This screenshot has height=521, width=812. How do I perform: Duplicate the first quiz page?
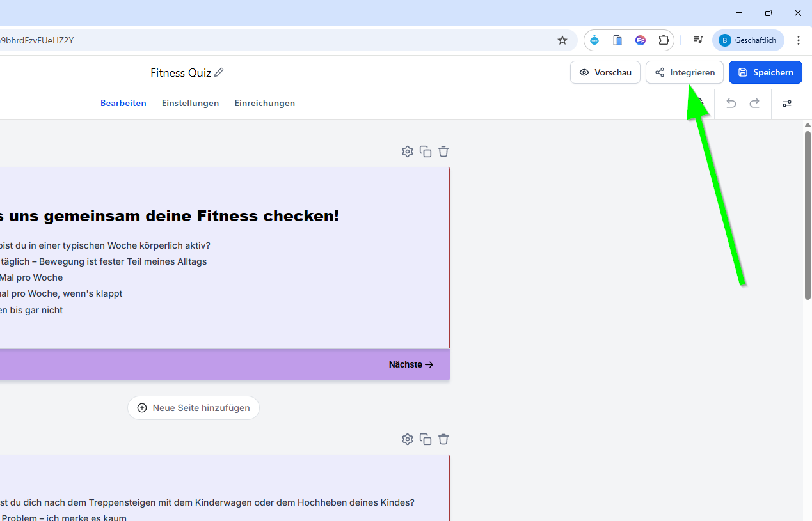click(426, 152)
